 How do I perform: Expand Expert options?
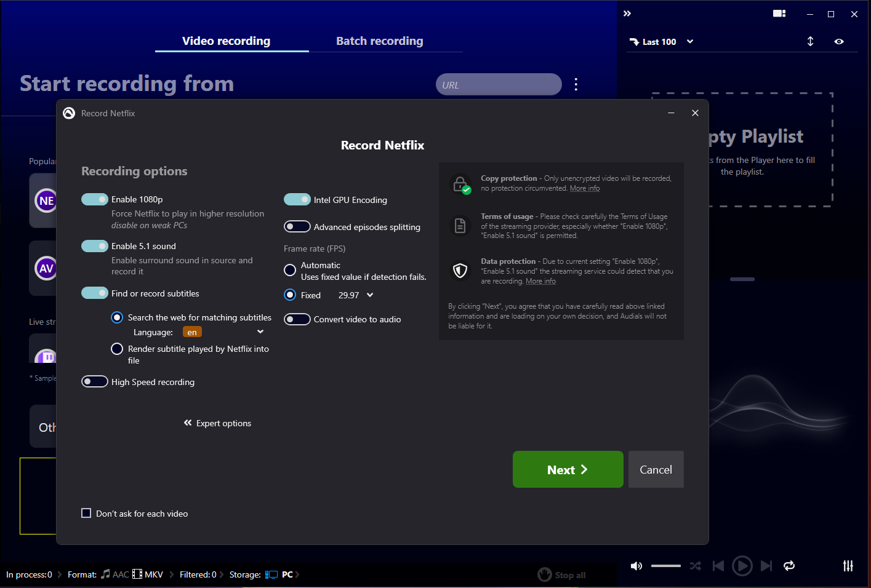[217, 423]
